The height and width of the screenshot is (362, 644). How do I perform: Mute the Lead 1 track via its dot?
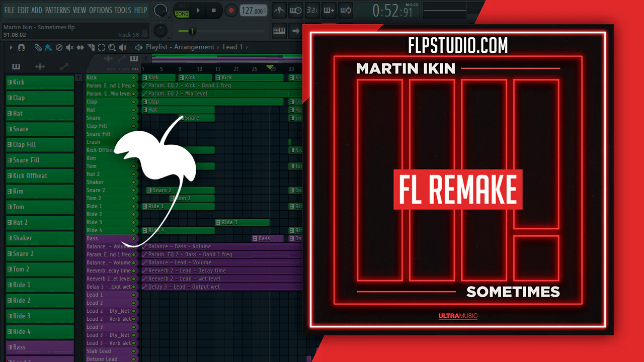click(x=134, y=295)
